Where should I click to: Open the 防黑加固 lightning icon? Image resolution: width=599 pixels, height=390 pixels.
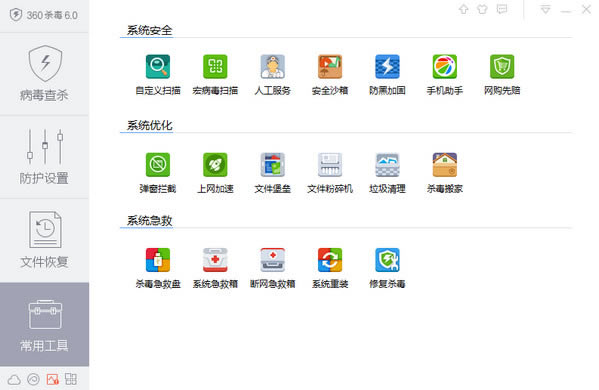(387, 67)
